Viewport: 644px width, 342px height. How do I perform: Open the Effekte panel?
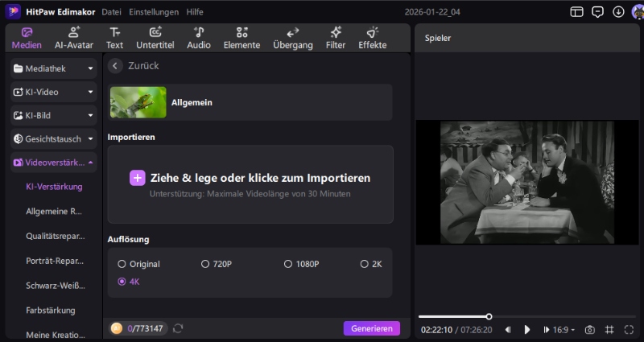[x=372, y=38]
